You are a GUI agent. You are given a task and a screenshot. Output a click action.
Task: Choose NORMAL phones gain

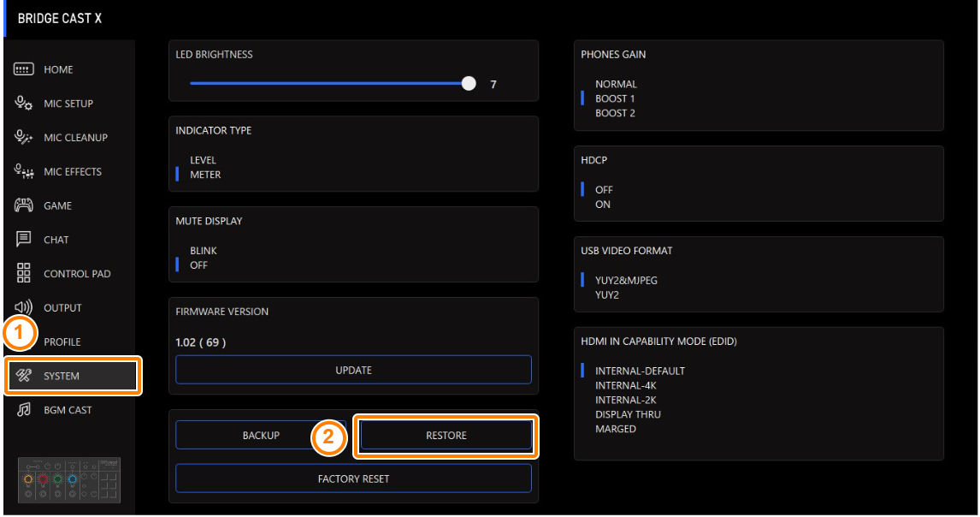pyautogui.click(x=617, y=84)
